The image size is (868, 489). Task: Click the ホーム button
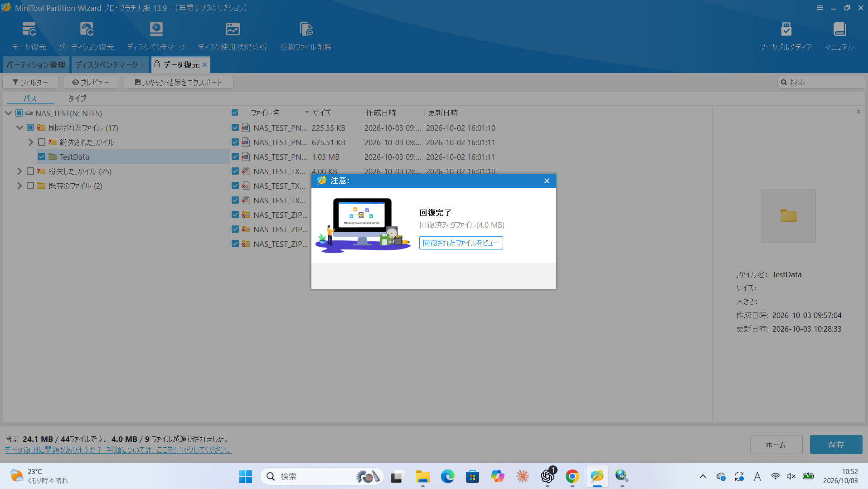tap(776, 445)
